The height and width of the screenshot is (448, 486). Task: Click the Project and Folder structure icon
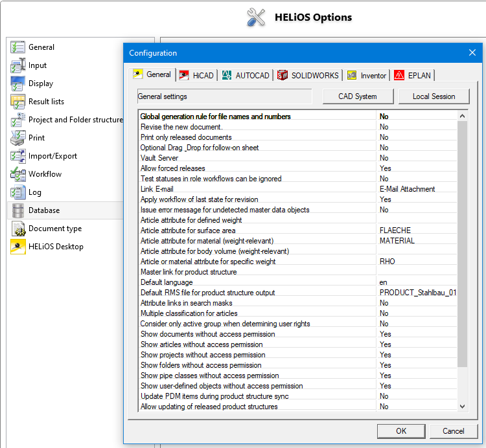tap(17, 120)
